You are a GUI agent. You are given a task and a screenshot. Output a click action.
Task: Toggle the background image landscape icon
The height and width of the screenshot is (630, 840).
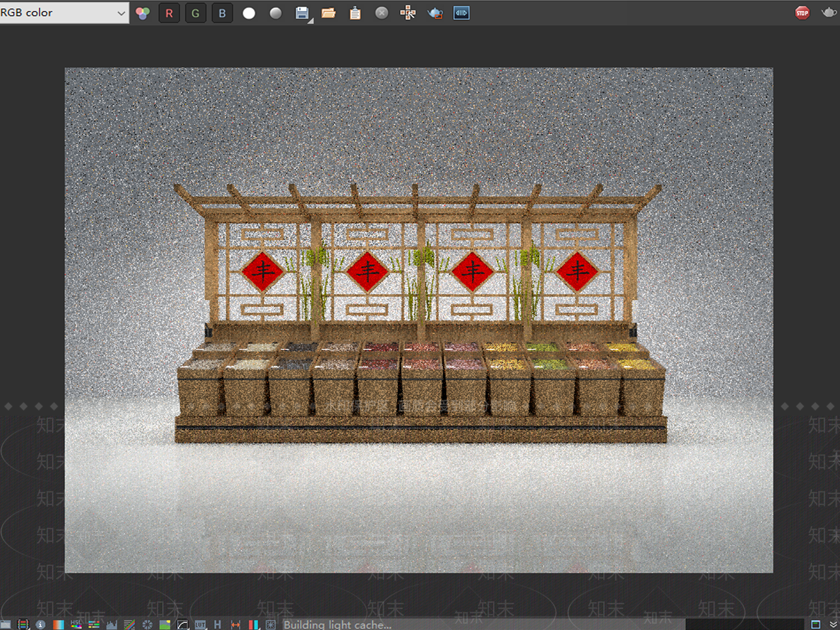tap(165, 624)
